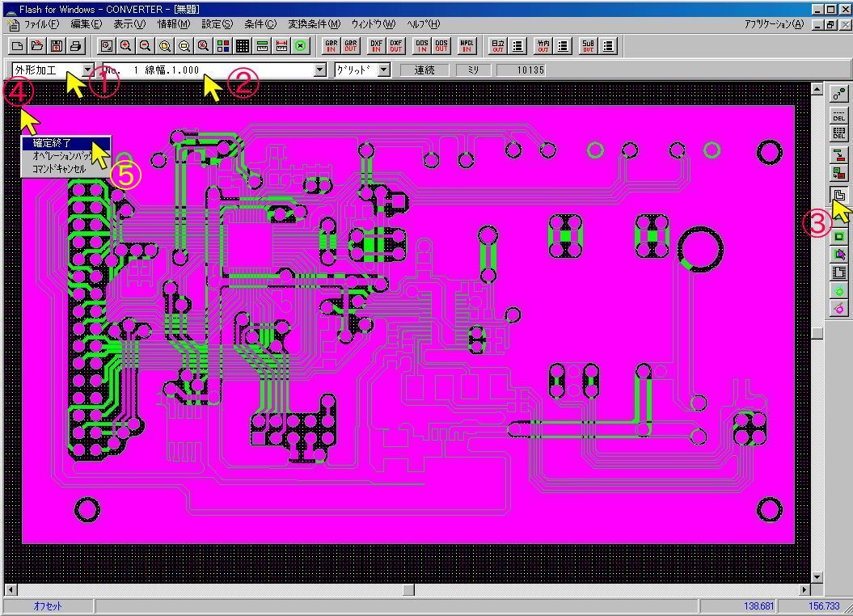The image size is (853, 616).
Task: Click the vertical scrollbar down arrow
Action: point(817,577)
